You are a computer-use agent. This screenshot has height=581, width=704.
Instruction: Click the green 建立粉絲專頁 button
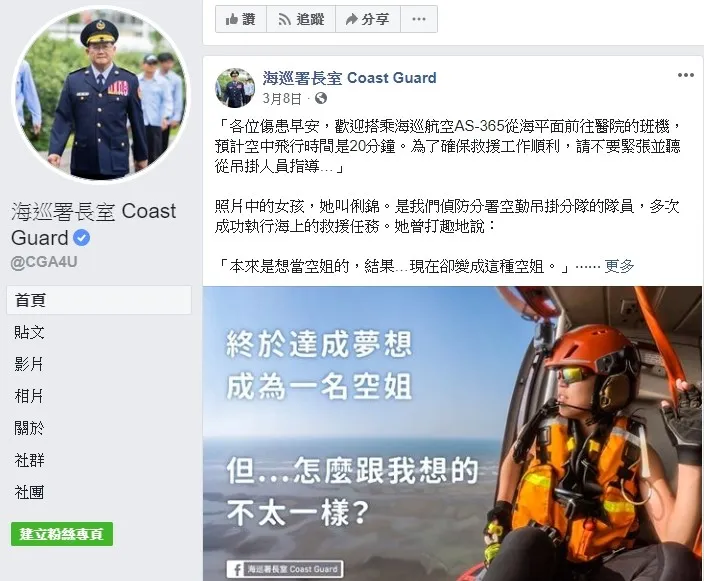point(62,534)
